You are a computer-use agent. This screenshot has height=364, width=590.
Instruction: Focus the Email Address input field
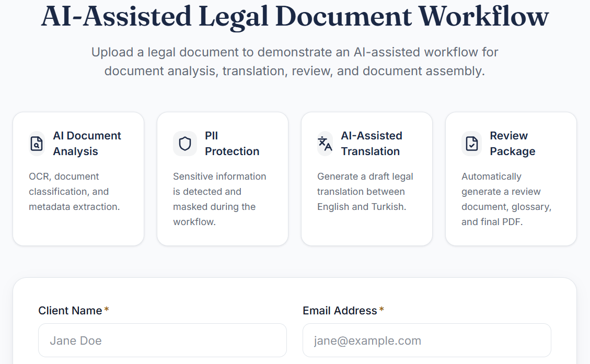tap(427, 340)
